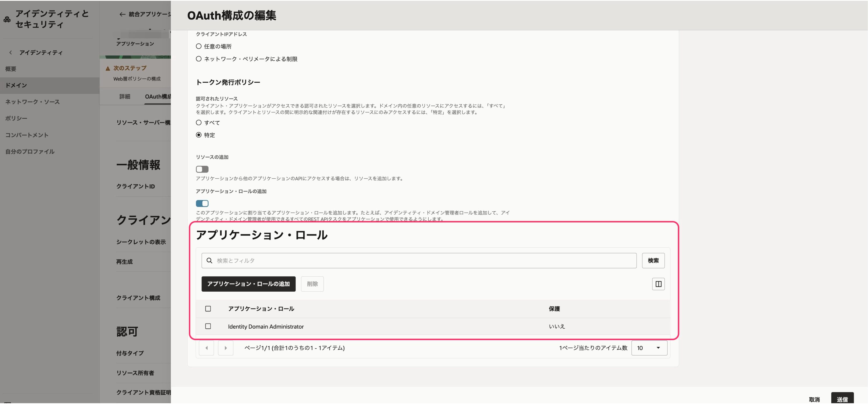Viewport: 868px width, 404px height.
Task: Open the items-per-page dropdown showing 10
Action: tap(649, 348)
